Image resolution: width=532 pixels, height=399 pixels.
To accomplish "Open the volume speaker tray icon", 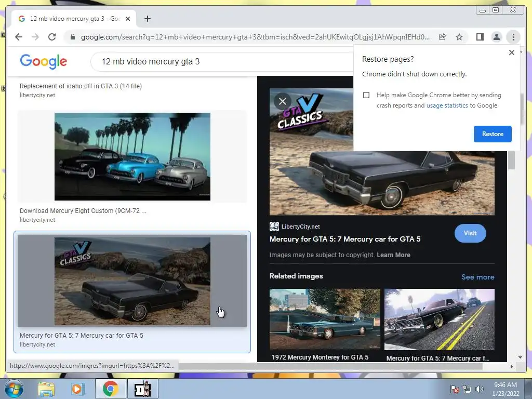I will click(x=480, y=389).
